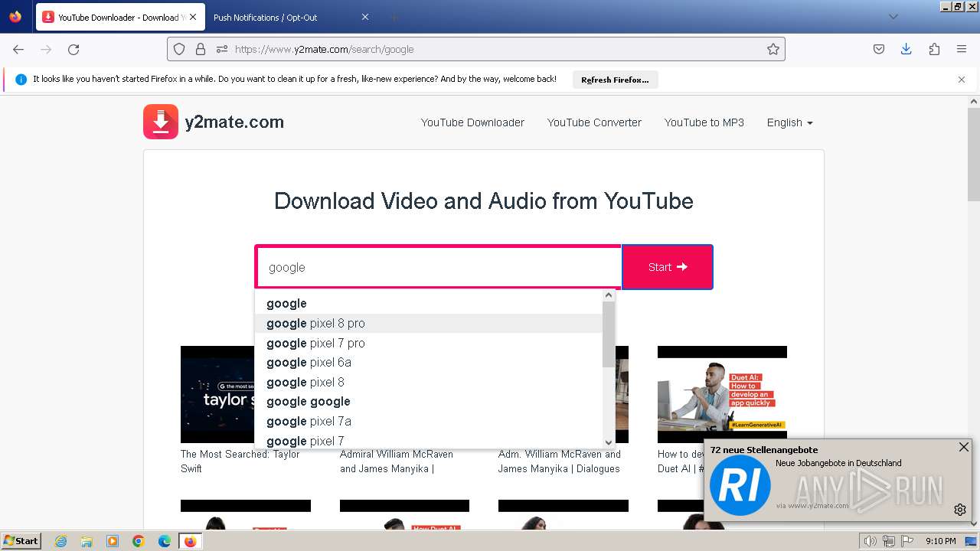Click the y2mate.com site name
980x551 pixels.
click(x=234, y=122)
